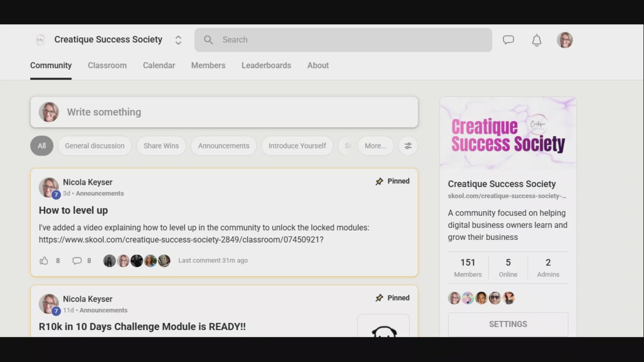Click the Creatique Success Society banner image
This screenshot has height=362, width=644.
(x=508, y=133)
